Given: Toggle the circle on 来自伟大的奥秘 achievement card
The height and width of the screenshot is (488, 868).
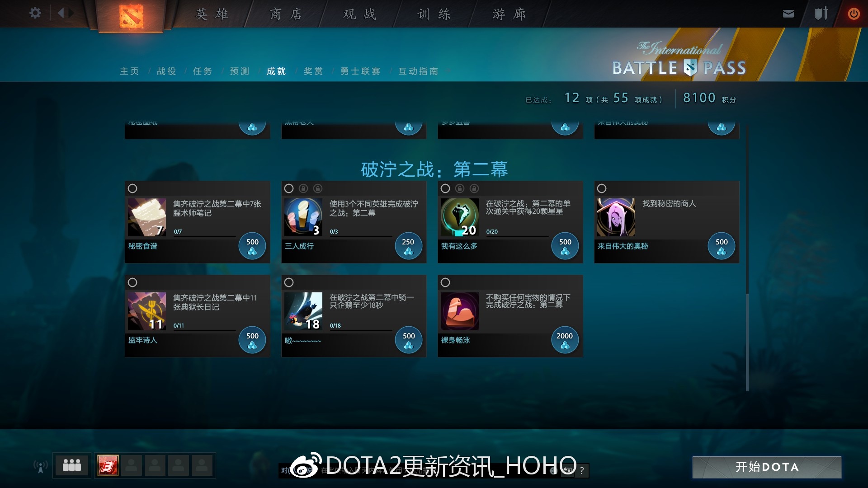Looking at the screenshot, I should point(602,188).
